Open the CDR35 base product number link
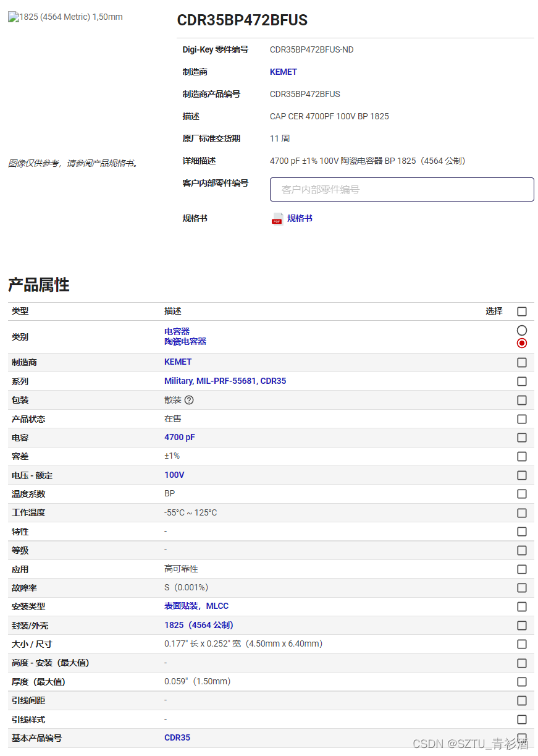The height and width of the screenshot is (756, 538). 177,738
